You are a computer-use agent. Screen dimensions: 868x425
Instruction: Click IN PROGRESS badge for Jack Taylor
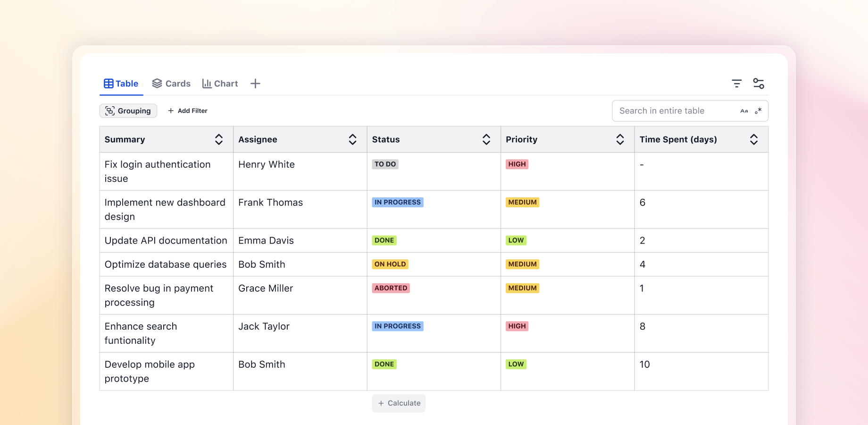pyautogui.click(x=398, y=326)
